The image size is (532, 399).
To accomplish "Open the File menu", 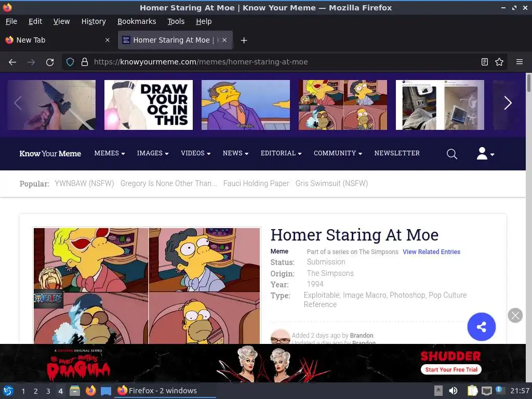I will 11,21.
